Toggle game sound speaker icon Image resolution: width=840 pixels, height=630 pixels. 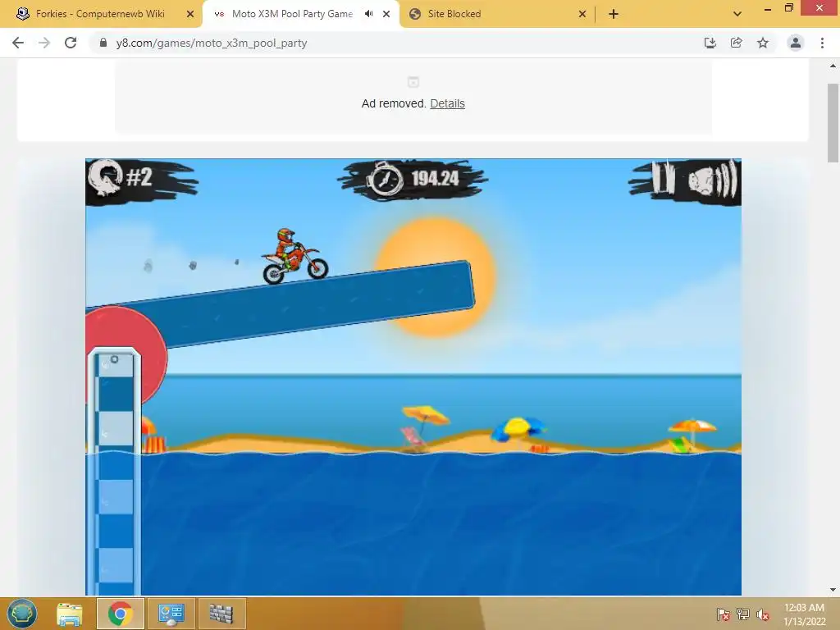(x=713, y=180)
